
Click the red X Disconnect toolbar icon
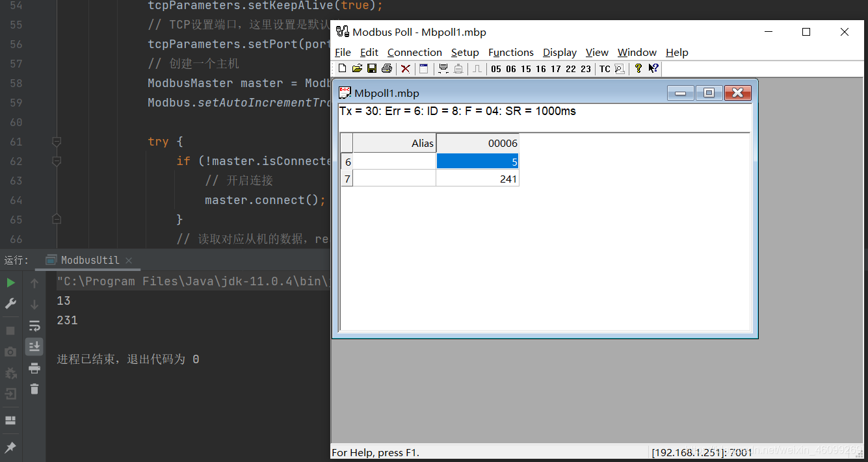pos(406,69)
